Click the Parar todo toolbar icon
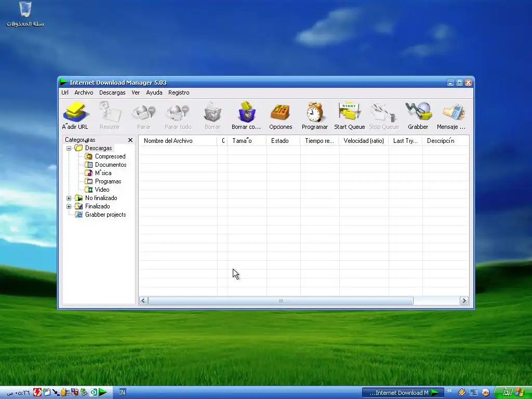Screen dimensions: 532x399 (x=178, y=116)
